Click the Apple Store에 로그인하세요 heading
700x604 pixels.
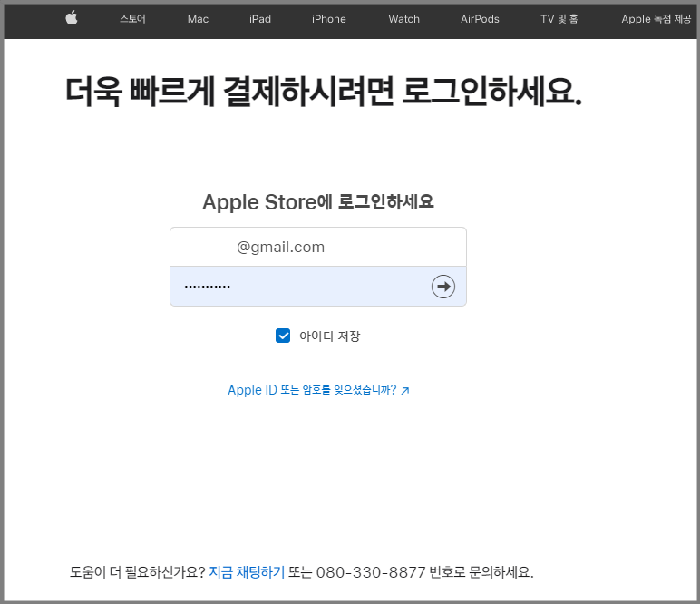coord(317,201)
